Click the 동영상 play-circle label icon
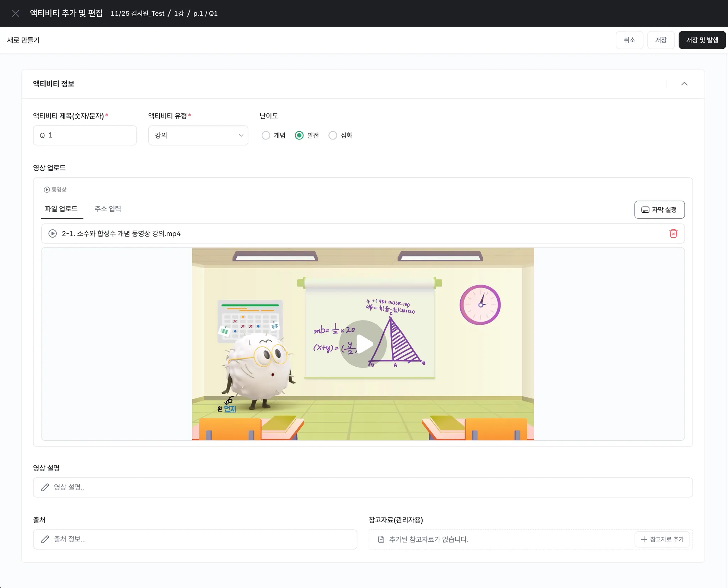728x588 pixels. pos(47,190)
